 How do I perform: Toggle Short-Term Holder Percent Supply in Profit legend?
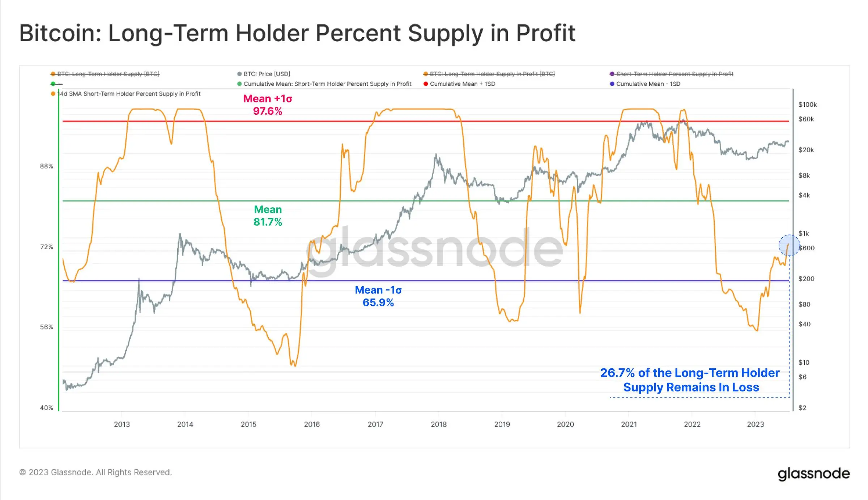pos(672,74)
